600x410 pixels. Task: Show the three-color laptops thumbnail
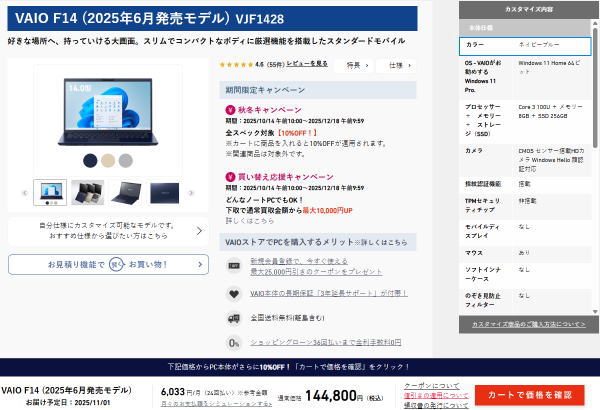pyautogui.click(x=88, y=192)
